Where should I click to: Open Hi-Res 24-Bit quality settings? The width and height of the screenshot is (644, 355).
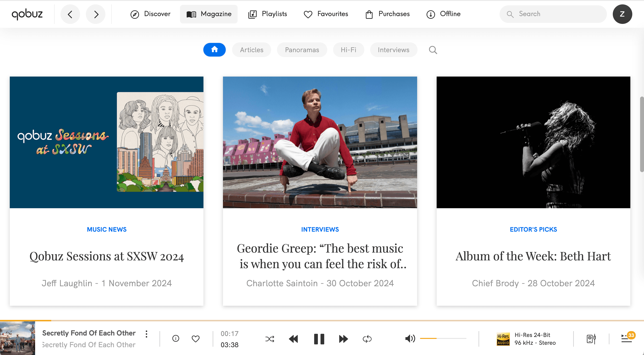(x=535, y=339)
